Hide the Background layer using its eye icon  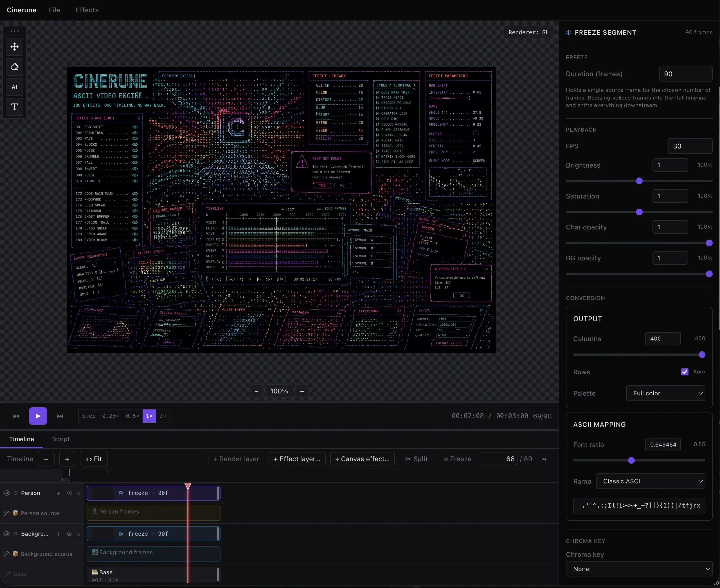point(7,534)
